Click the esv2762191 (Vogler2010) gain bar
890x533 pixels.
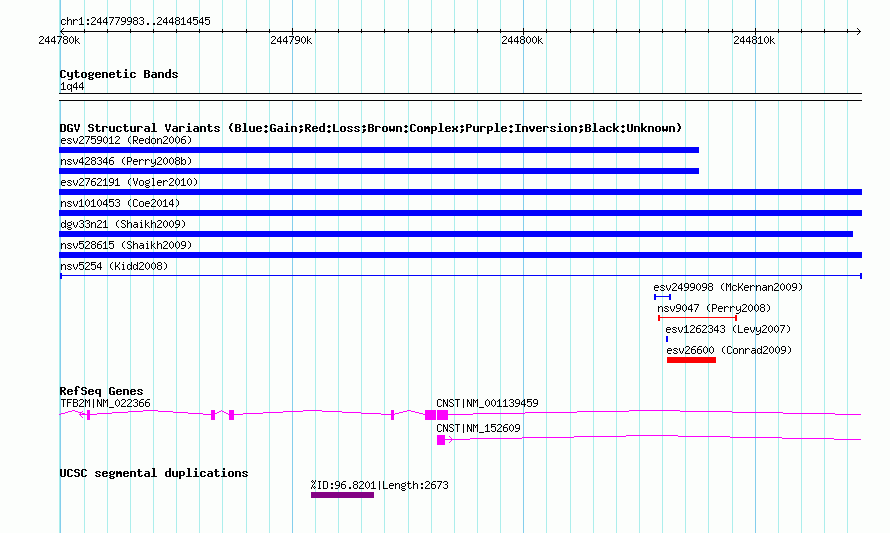460,192
